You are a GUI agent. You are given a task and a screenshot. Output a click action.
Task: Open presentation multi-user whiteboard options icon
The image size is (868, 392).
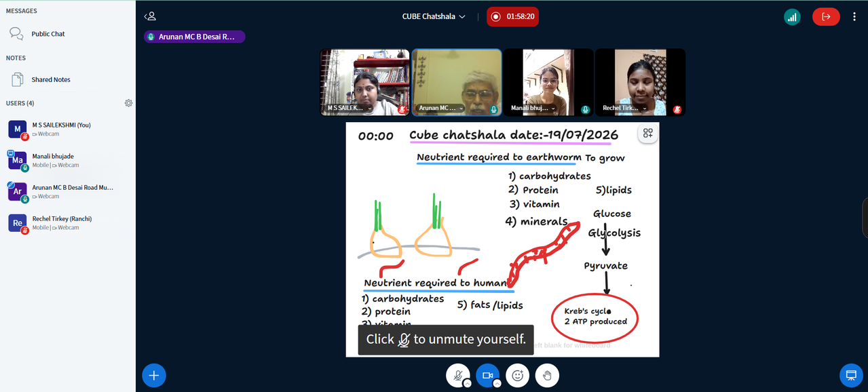(648, 134)
